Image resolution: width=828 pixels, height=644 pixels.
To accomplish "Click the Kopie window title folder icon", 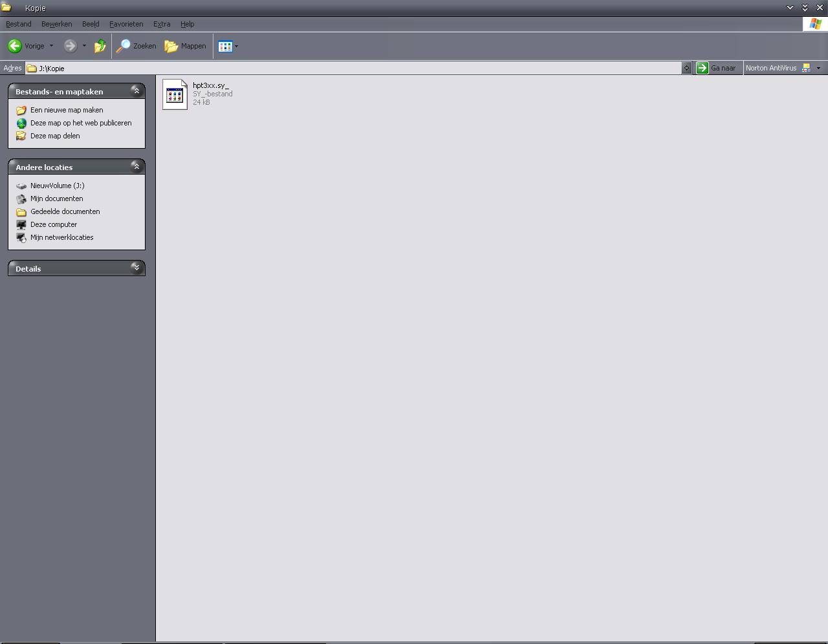I will 6,8.
